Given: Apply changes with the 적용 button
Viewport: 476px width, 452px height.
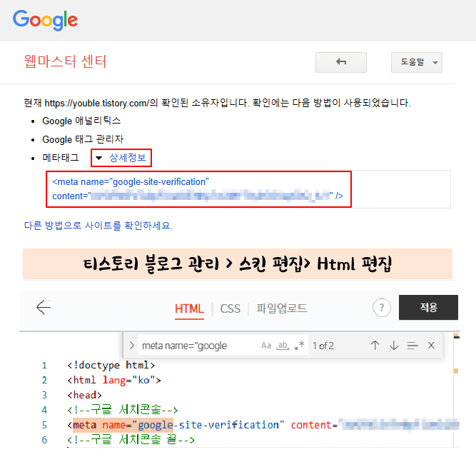Looking at the screenshot, I should 428,308.
